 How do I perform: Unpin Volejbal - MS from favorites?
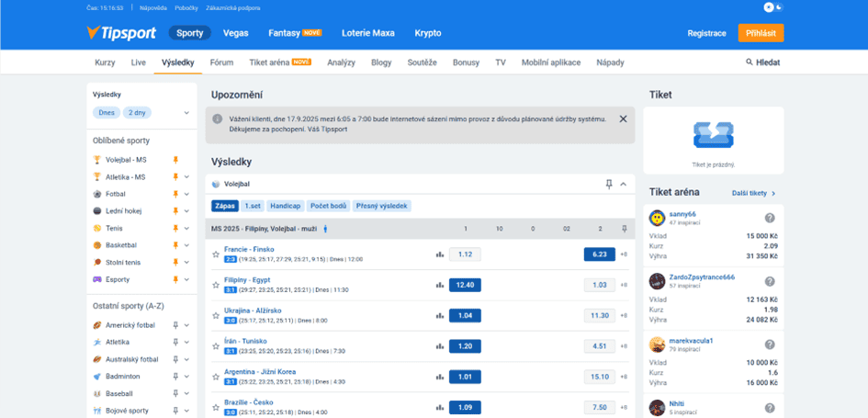[x=175, y=160]
